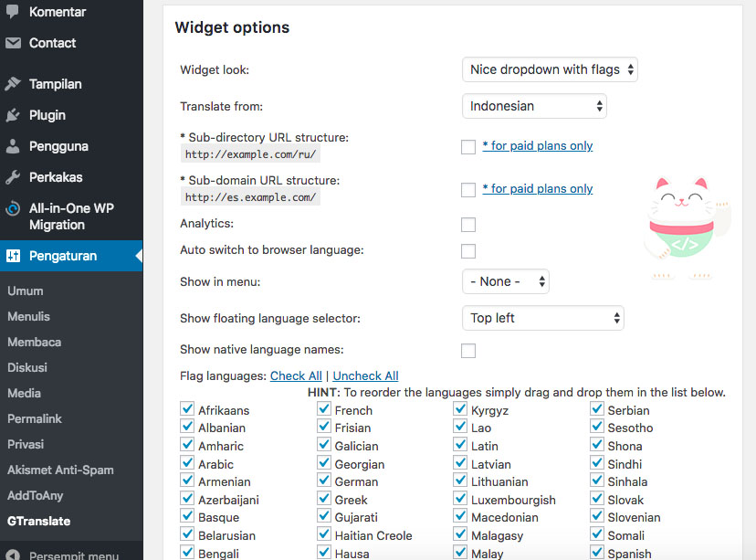Click the Komentar speech bubble icon
The image size is (756, 560).
tap(13, 11)
